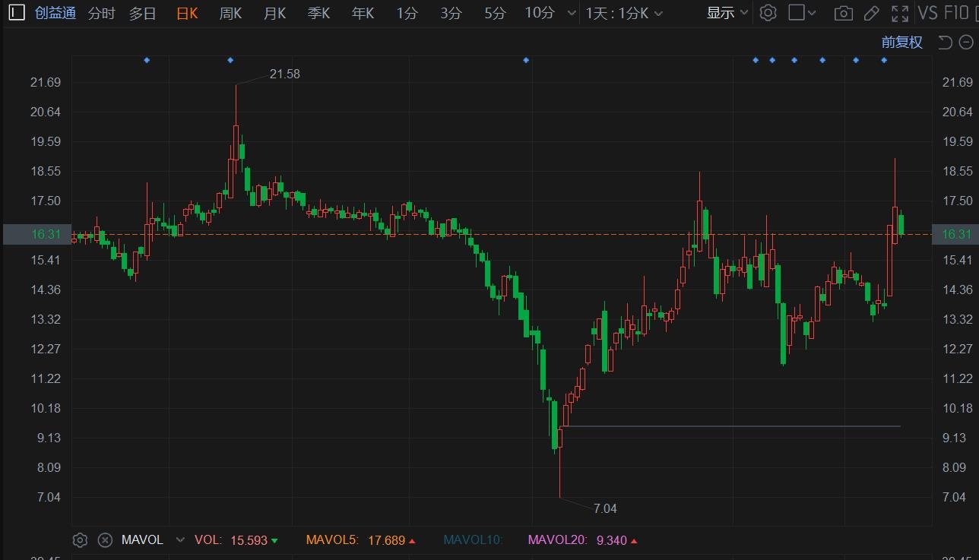Click the highlighted 16.31 label on left axis
The image size is (979, 560).
(36, 234)
